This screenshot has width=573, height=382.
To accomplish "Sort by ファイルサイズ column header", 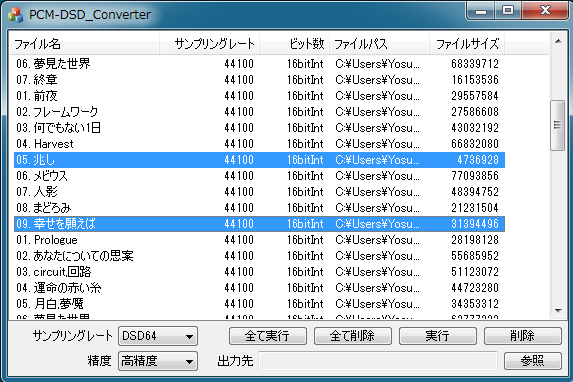I will pos(467,44).
